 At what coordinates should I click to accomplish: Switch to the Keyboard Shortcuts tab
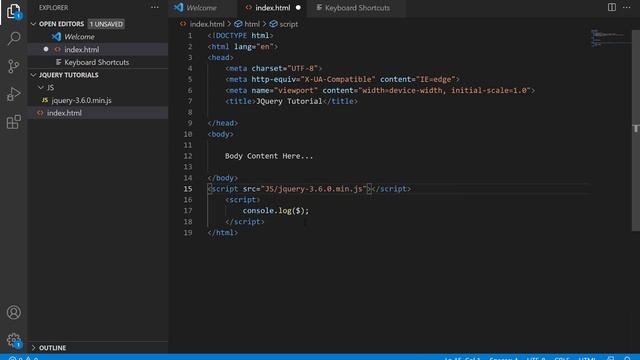[356, 7]
